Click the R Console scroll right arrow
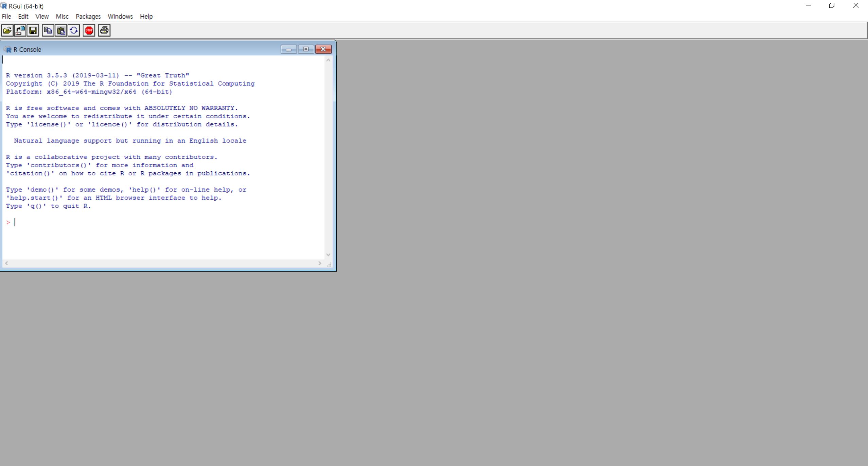The width and height of the screenshot is (868, 466). pos(320,263)
